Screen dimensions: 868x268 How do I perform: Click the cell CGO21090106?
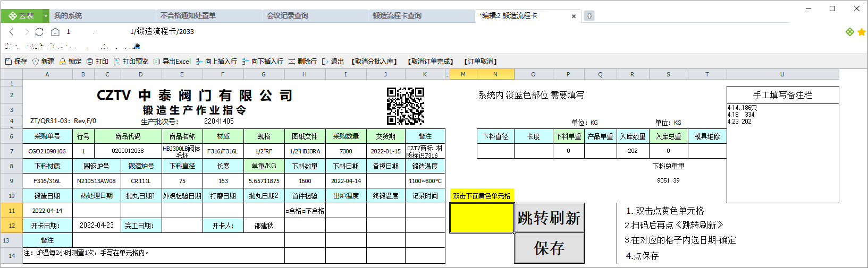(47, 151)
